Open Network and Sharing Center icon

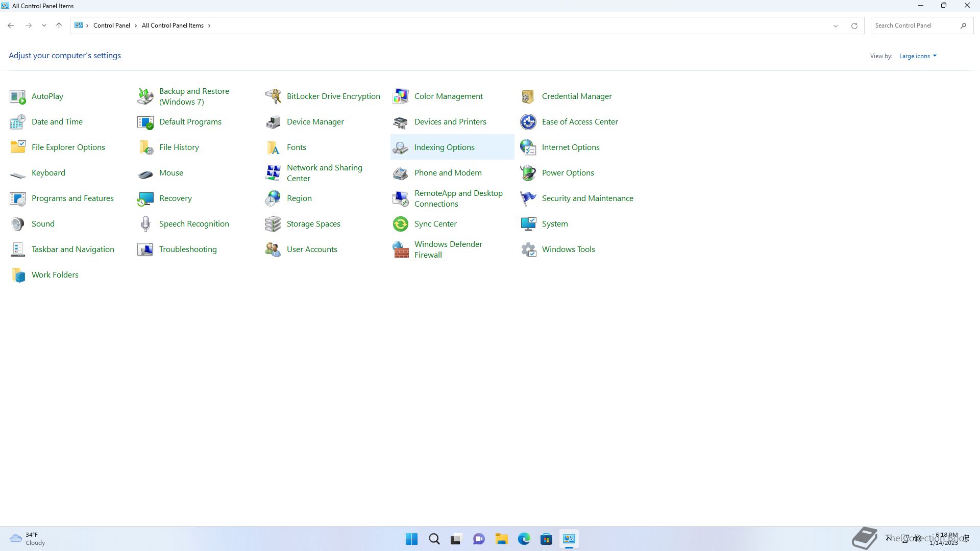point(273,173)
